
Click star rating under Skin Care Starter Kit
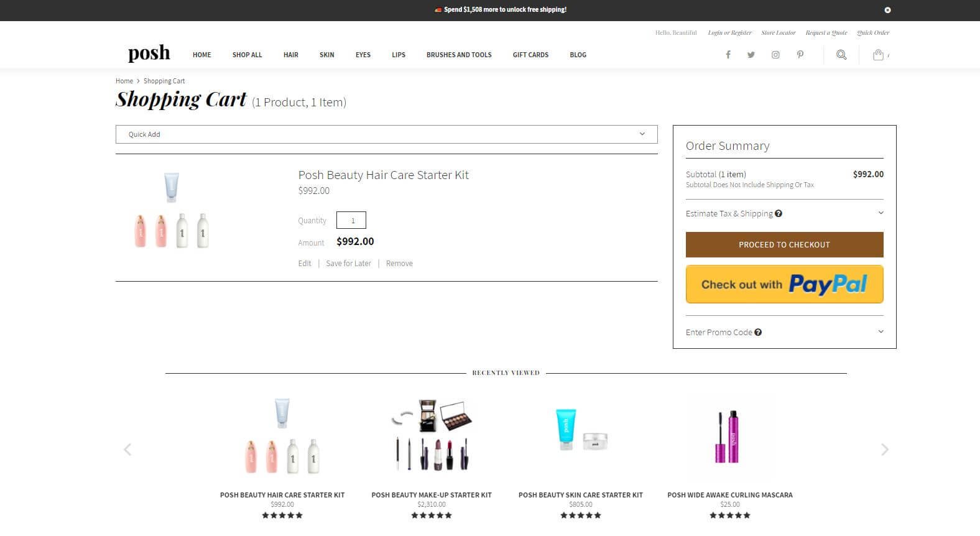coord(581,515)
